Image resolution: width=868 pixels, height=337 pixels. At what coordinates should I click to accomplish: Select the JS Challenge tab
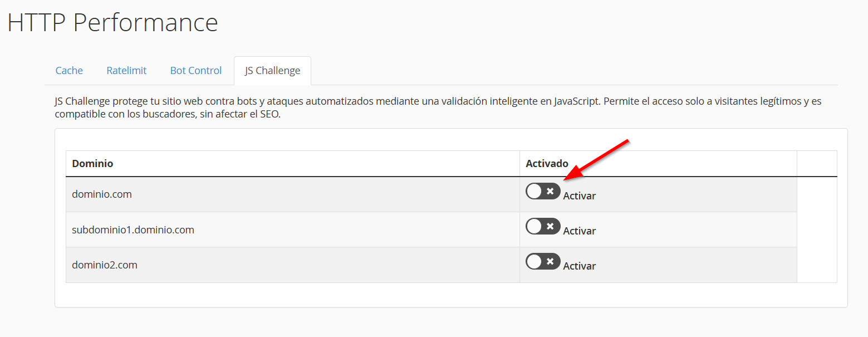[272, 71]
